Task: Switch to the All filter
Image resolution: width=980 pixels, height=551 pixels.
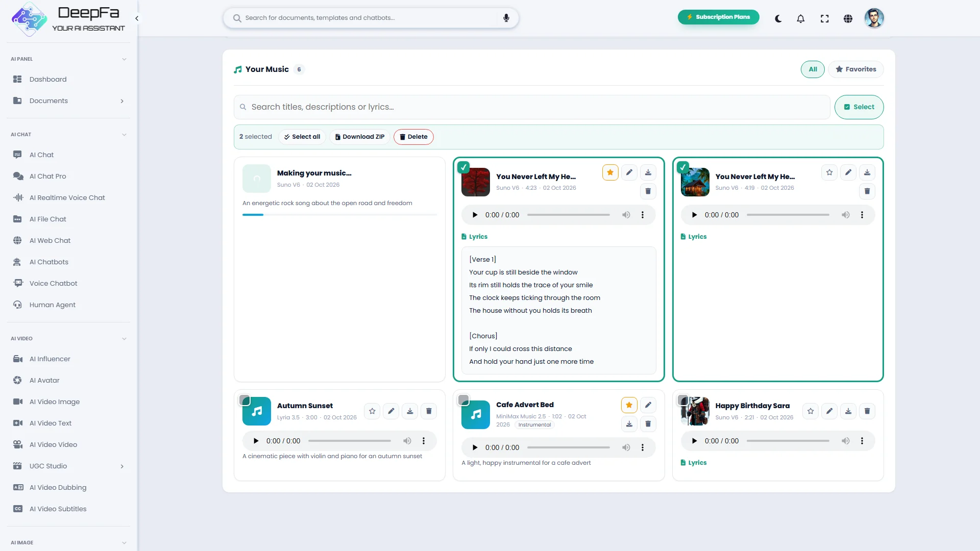Action: click(x=813, y=69)
